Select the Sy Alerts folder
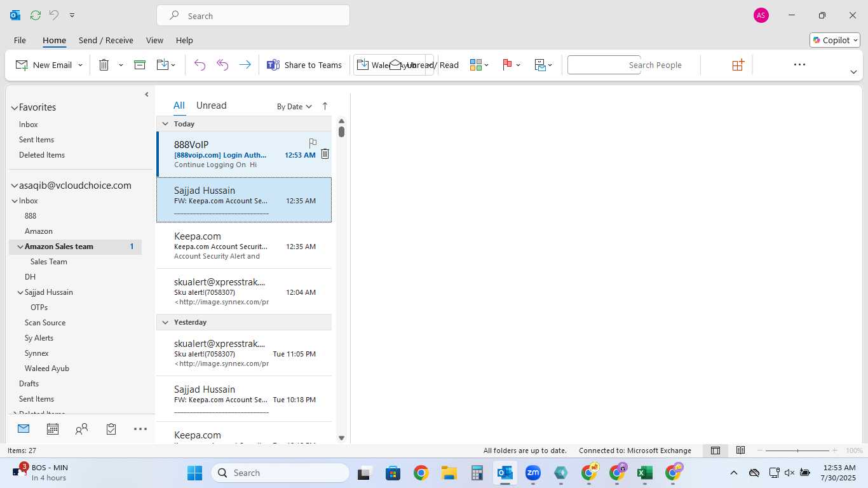This screenshot has width=868, height=488. click(x=39, y=338)
